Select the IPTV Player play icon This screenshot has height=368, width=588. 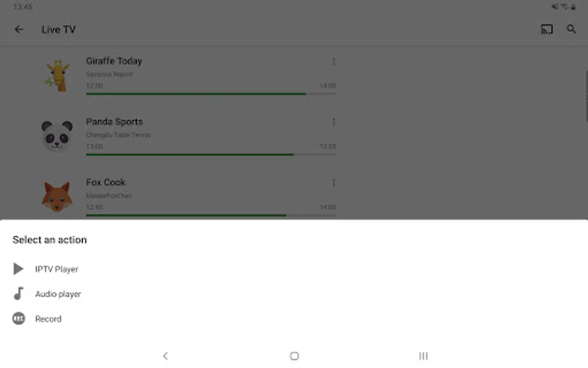[18, 269]
